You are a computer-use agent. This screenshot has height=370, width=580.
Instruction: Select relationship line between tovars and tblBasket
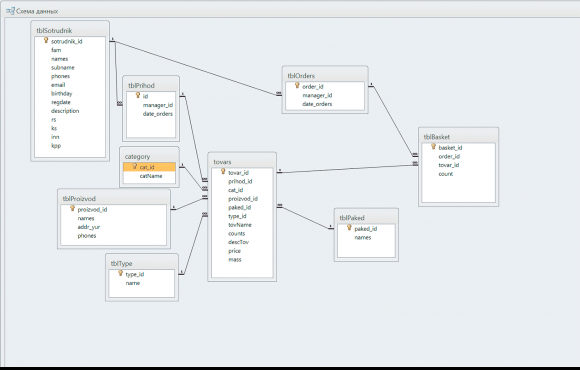click(348, 169)
